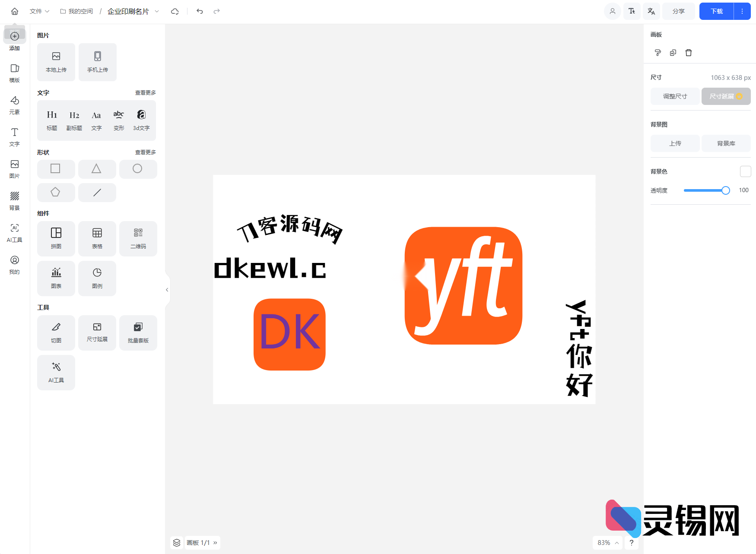
Task: Open the 背景色 color swatch
Action: point(745,171)
